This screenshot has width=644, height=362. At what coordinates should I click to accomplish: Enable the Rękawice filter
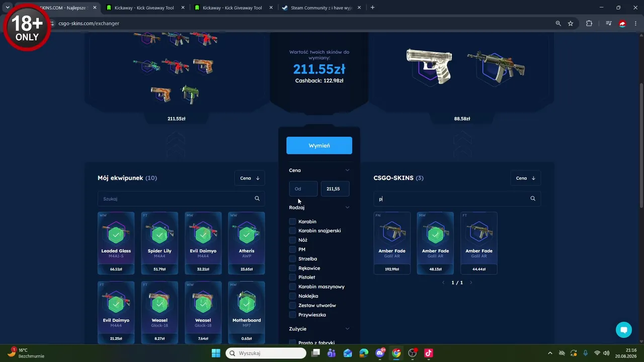tap(292, 268)
